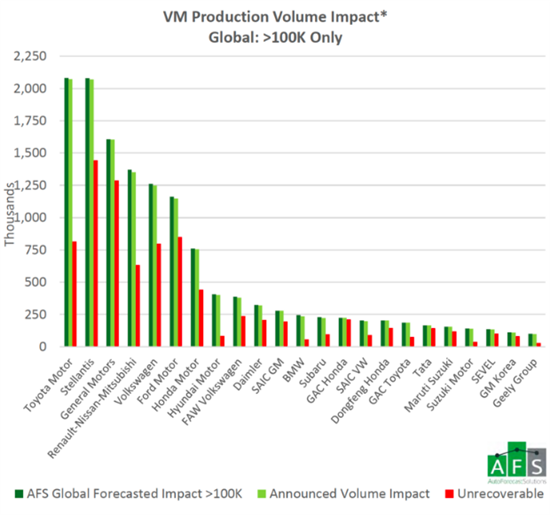Click the 2,000 y-axis label
550x515 pixels.
point(30,88)
